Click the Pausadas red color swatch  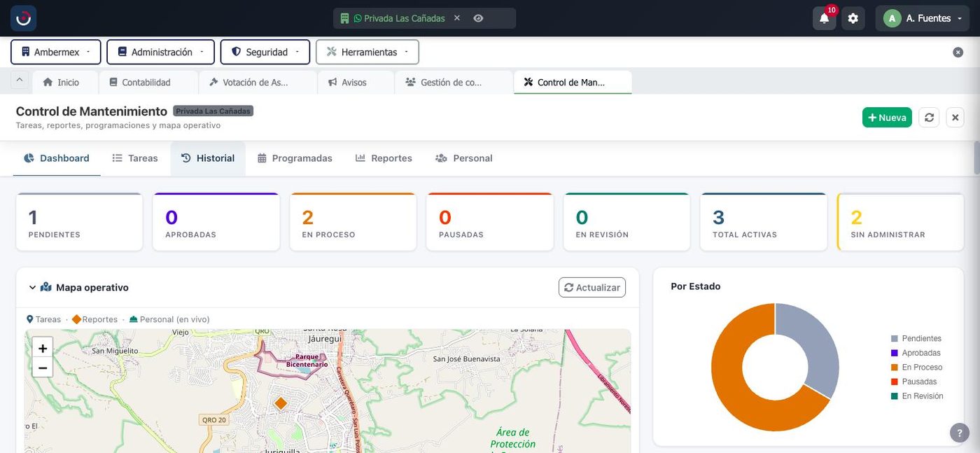(x=894, y=382)
